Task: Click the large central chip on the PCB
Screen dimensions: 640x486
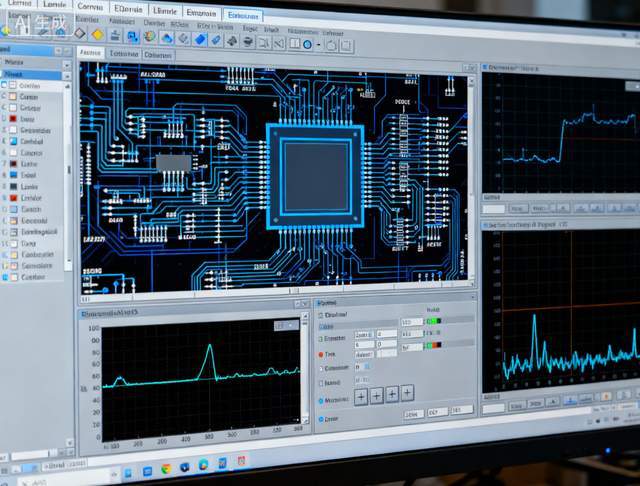Action: coord(314,169)
